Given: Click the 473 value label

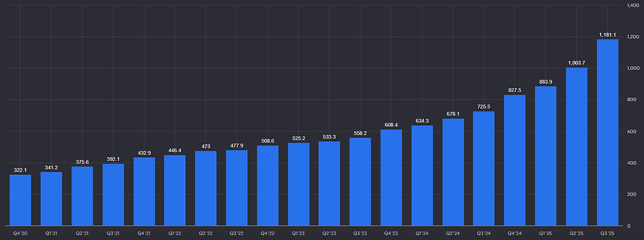Looking at the screenshot, I should [x=206, y=146].
